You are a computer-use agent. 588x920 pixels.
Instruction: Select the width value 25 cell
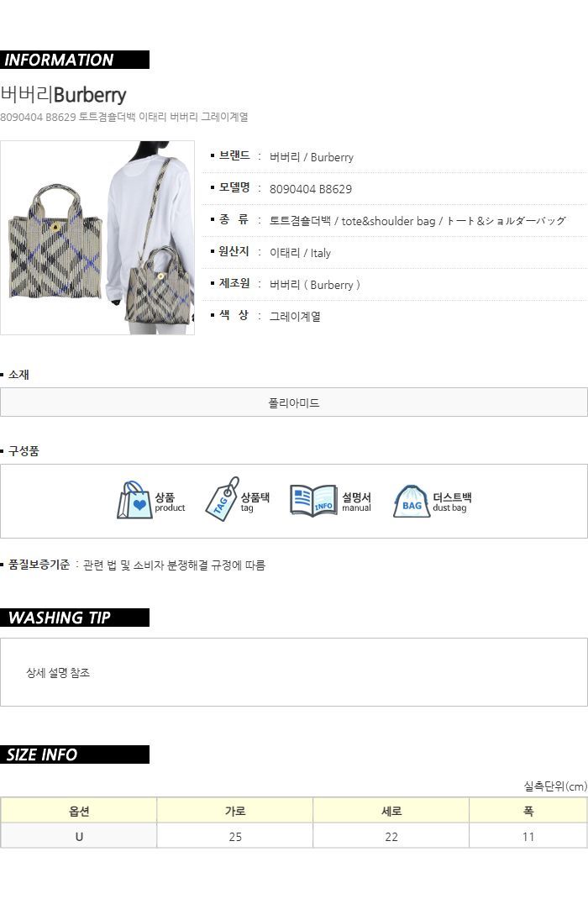pyautogui.click(x=234, y=836)
